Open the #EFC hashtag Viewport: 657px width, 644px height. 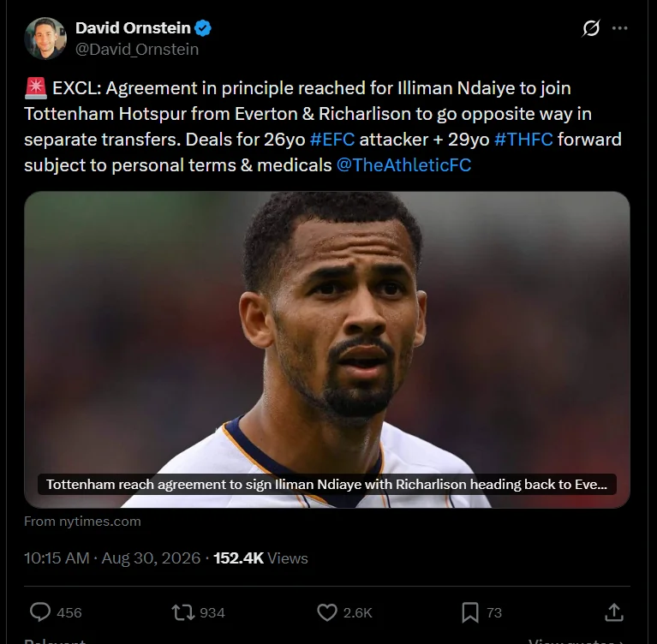pos(331,140)
